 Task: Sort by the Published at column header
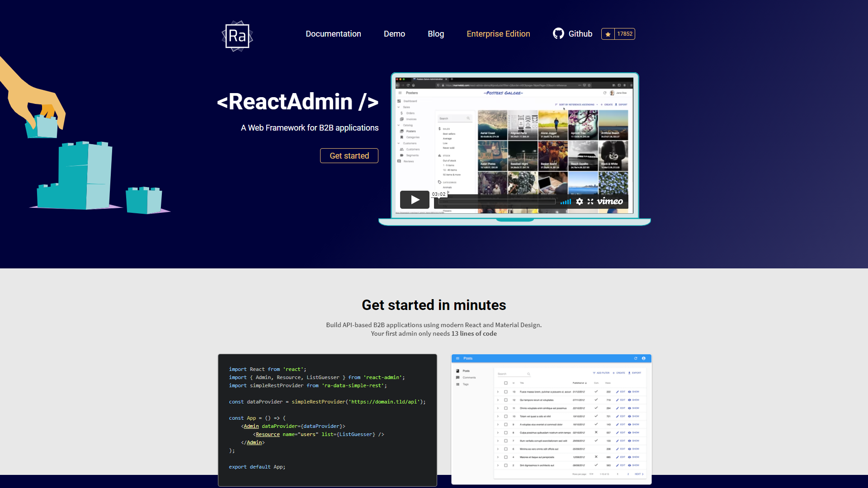pyautogui.click(x=580, y=383)
